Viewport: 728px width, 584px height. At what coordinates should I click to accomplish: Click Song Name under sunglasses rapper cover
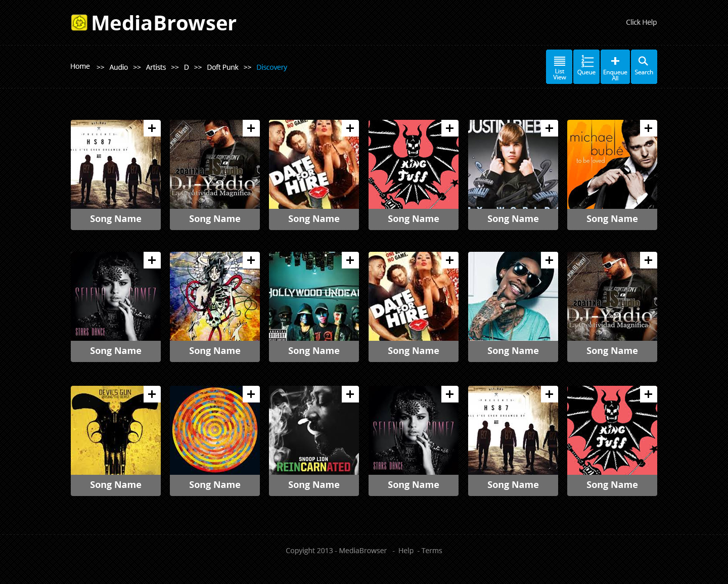[513, 351]
